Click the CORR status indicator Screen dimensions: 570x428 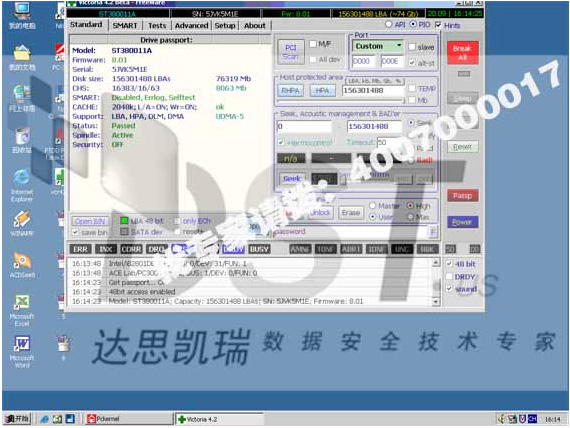[x=131, y=249]
